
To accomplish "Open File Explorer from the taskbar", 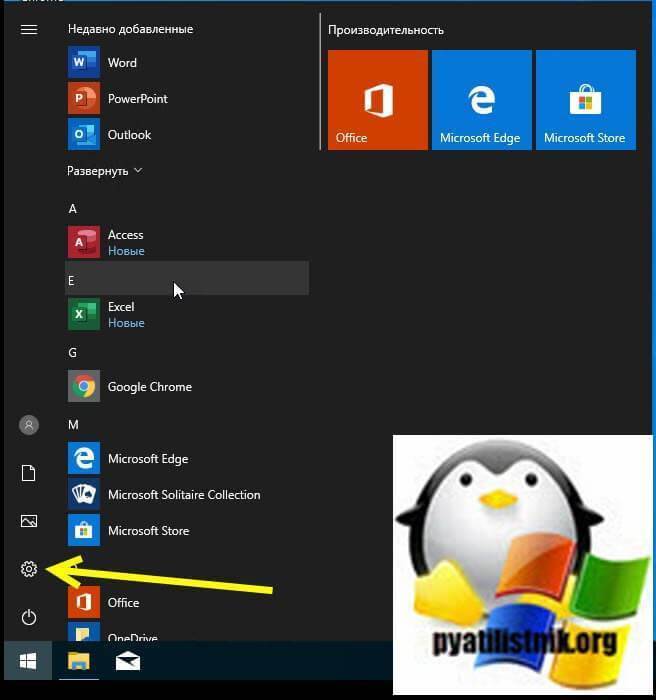I will (x=78, y=661).
